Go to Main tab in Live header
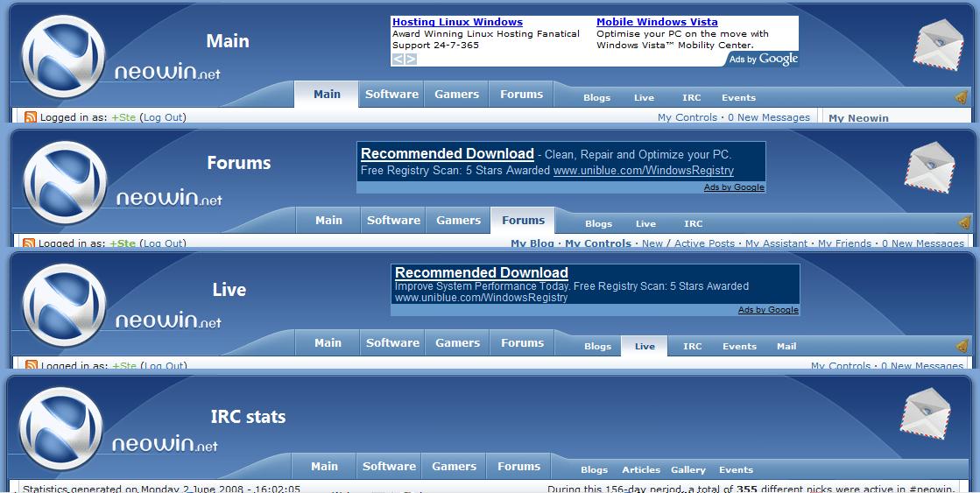This screenshot has height=493, width=980. pyautogui.click(x=328, y=343)
